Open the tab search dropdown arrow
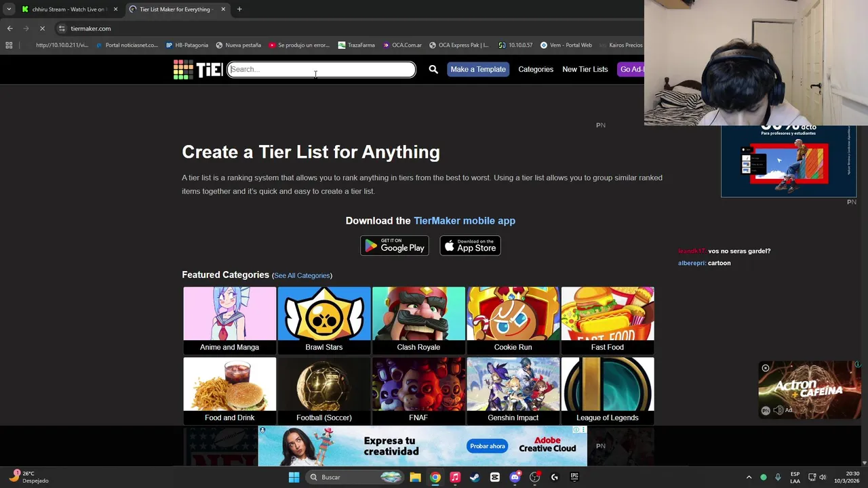 8,9
